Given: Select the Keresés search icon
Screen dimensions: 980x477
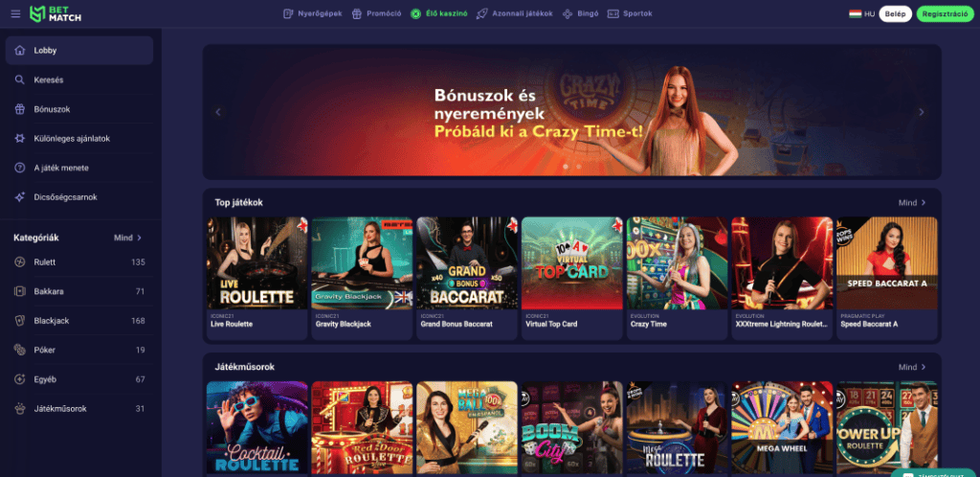Looking at the screenshot, I should click(20, 80).
